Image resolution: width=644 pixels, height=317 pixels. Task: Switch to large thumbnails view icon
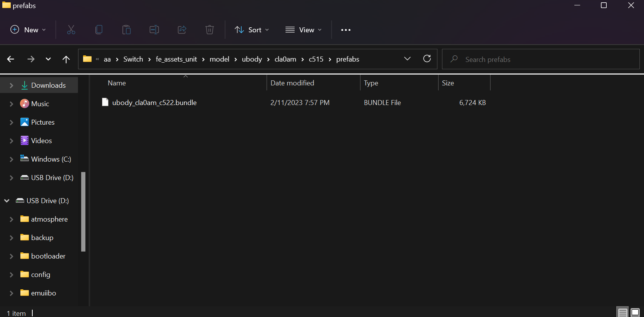point(635,312)
